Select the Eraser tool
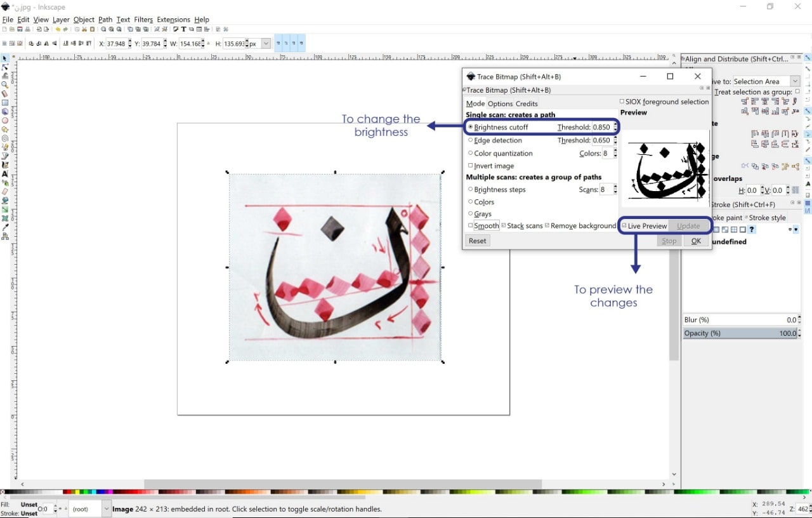 (4, 191)
